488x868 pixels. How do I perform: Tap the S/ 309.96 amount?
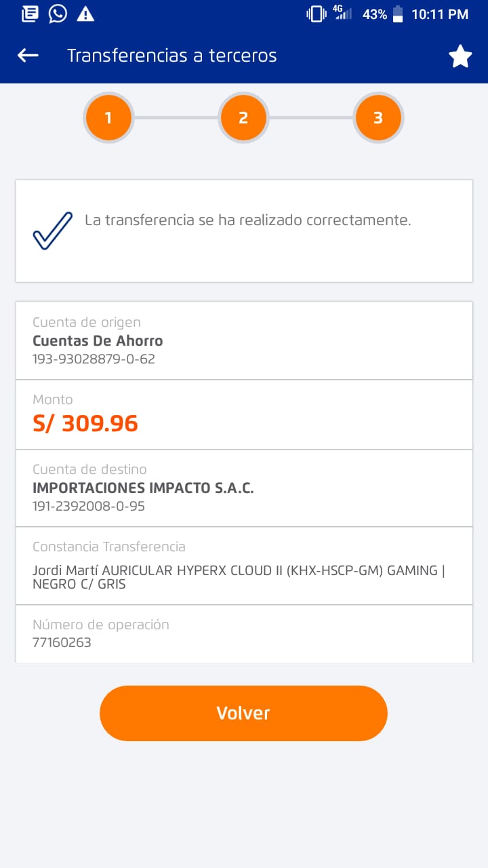[x=85, y=423]
